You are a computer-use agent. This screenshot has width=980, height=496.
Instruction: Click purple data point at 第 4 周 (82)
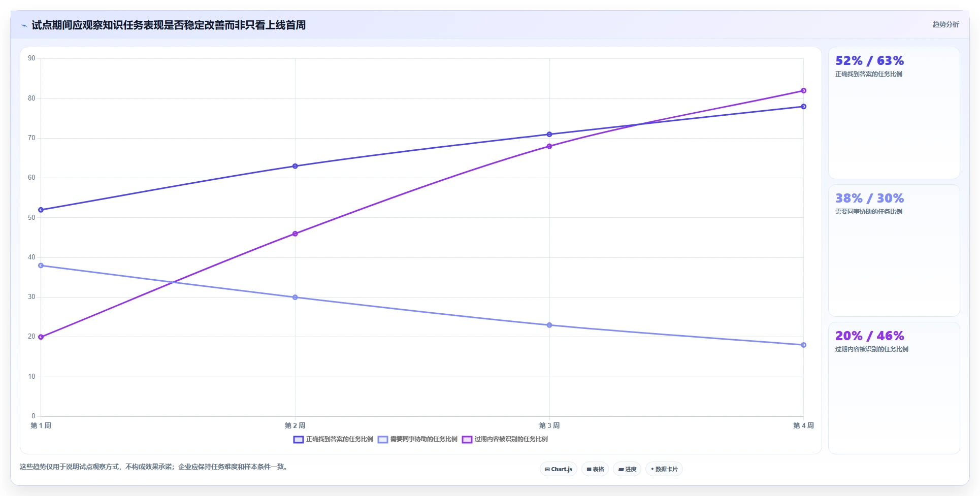pyautogui.click(x=803, y=91)
